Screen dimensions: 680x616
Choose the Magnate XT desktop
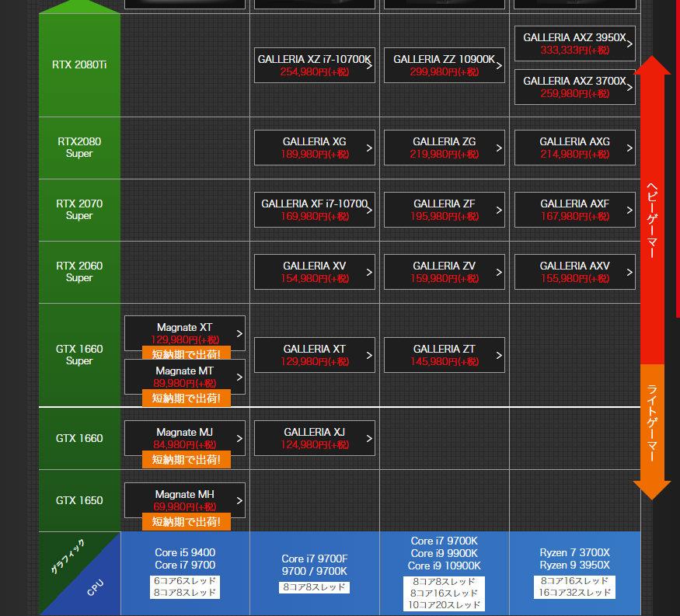coord(185,333)
